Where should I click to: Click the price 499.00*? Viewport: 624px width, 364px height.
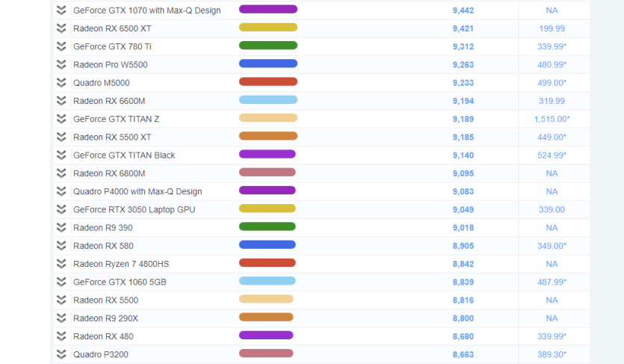click(552, 83)
